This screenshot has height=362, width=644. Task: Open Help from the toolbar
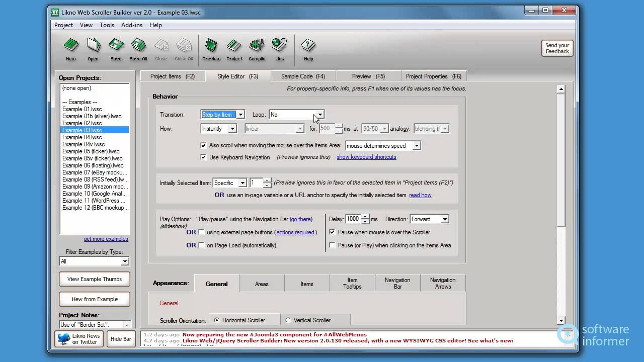308,49
